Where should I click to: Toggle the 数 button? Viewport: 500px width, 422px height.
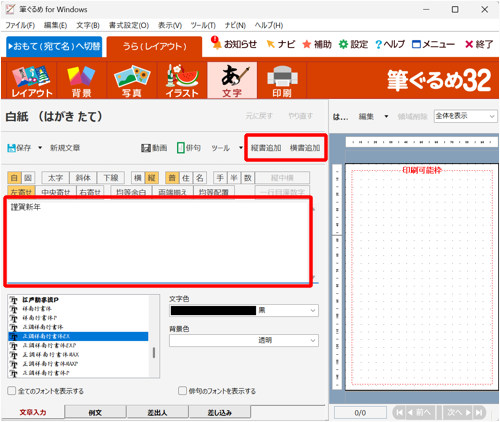tap(248, 178)
